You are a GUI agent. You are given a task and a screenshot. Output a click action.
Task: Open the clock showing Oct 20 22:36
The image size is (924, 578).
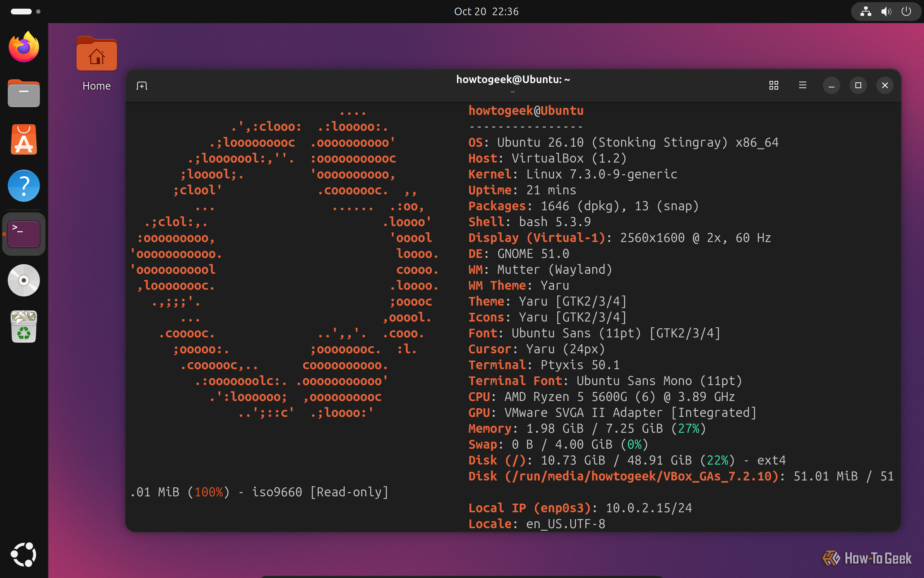(486, 12)
